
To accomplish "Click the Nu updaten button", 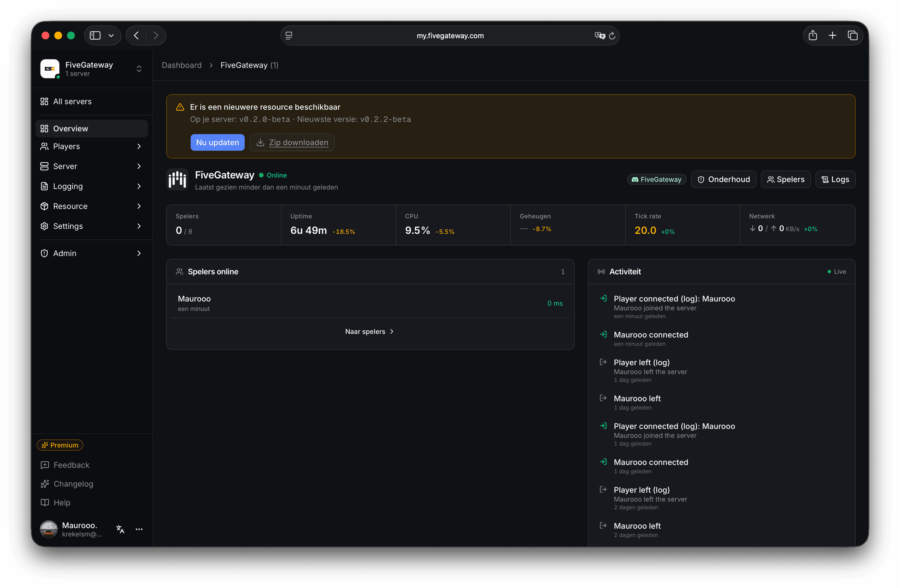I will pos(218,142).
